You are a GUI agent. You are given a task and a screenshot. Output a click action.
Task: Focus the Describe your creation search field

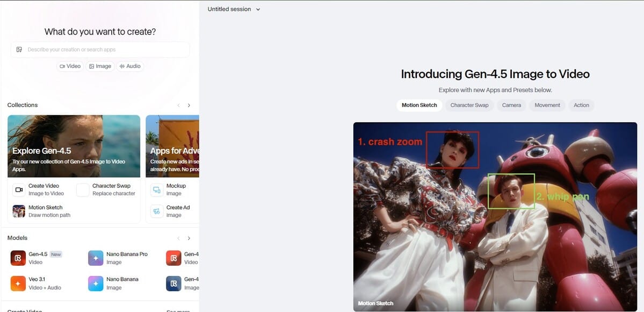coord(100,49)
